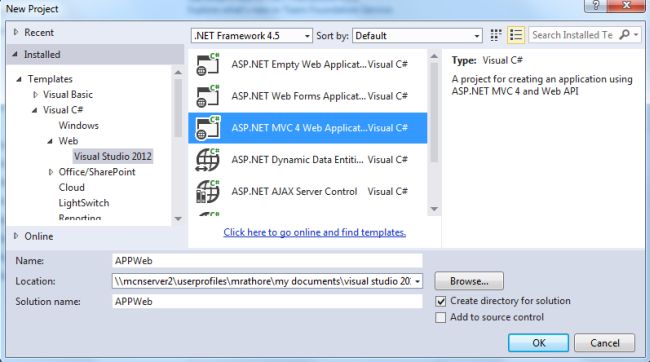
Task: Click the Browse... button
Action: pyautogui.click(x=469, y=281)
